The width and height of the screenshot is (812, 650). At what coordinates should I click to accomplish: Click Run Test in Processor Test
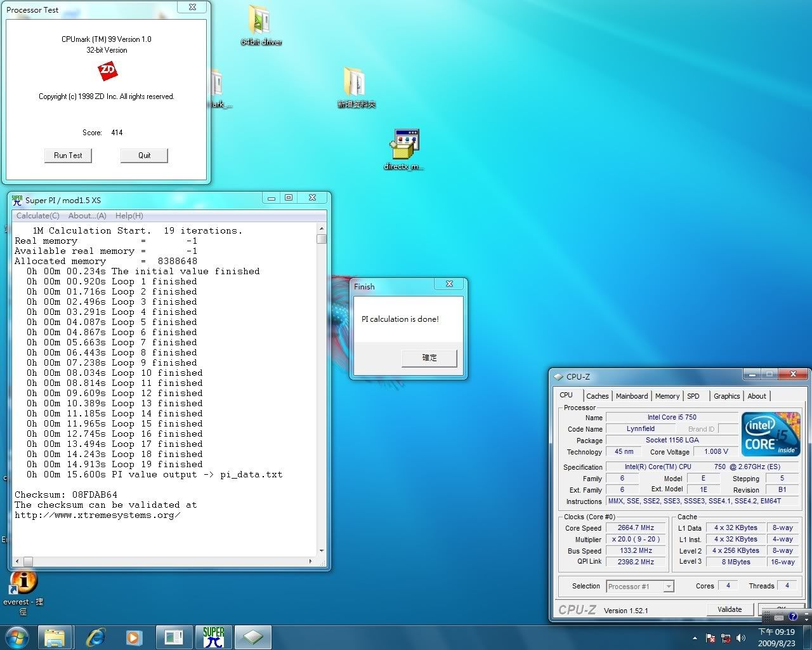[68, 156]
